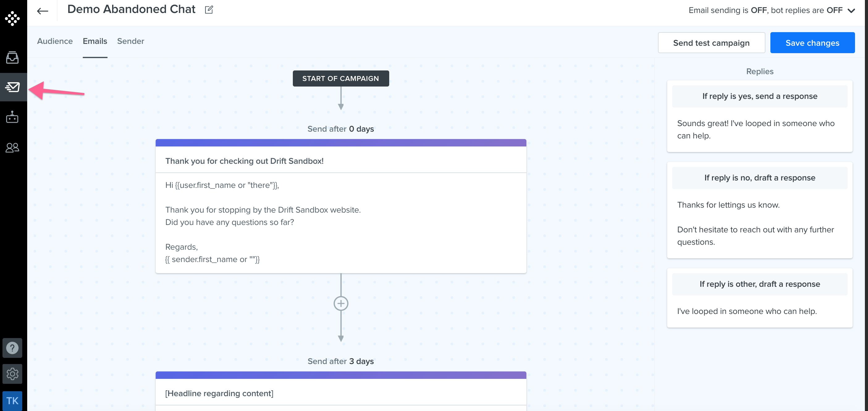Add an email step with plus circle

coord(341,303)
